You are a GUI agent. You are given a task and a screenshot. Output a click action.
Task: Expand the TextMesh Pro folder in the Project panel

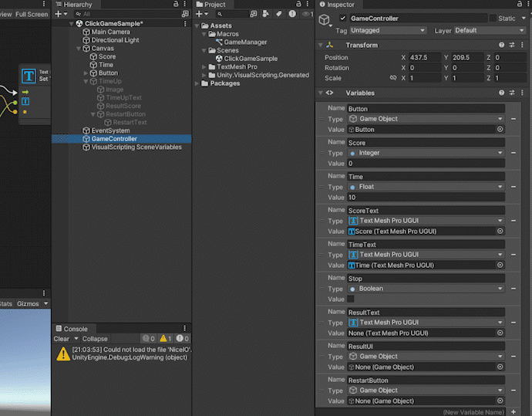(204, 67)
